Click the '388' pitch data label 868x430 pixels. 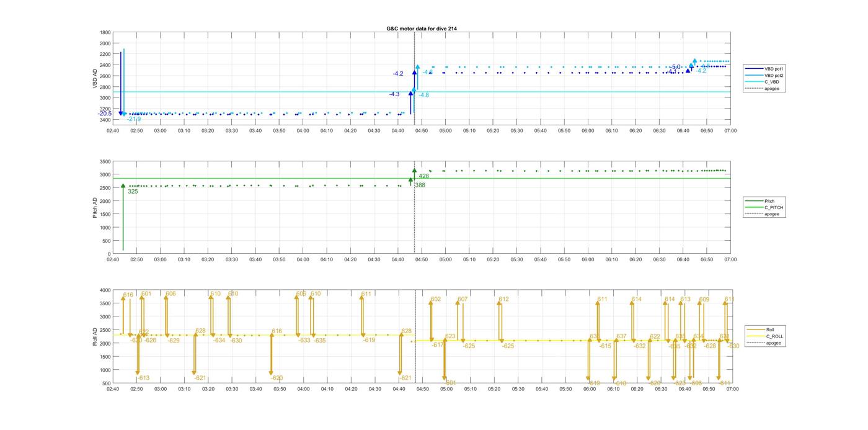click(x=420, y=185)
